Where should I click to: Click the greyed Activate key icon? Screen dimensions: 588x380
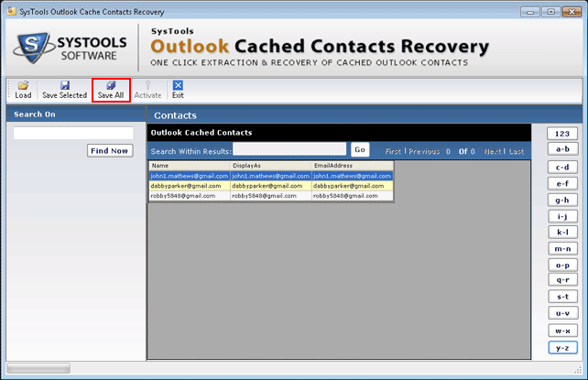147,85
